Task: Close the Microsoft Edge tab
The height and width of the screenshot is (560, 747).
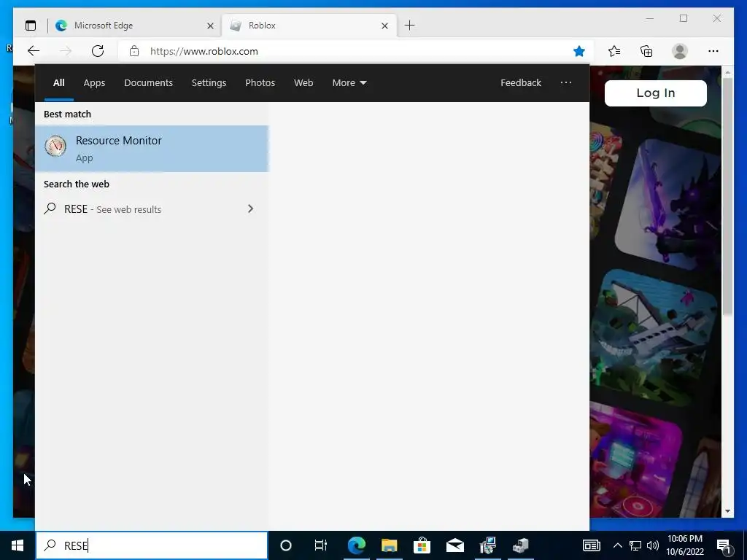Action: coord(210,26)
